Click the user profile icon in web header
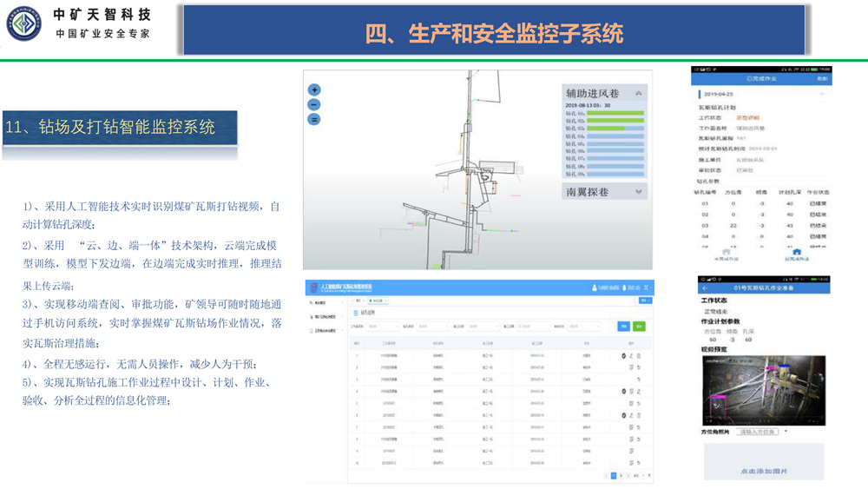 (595, 287)
